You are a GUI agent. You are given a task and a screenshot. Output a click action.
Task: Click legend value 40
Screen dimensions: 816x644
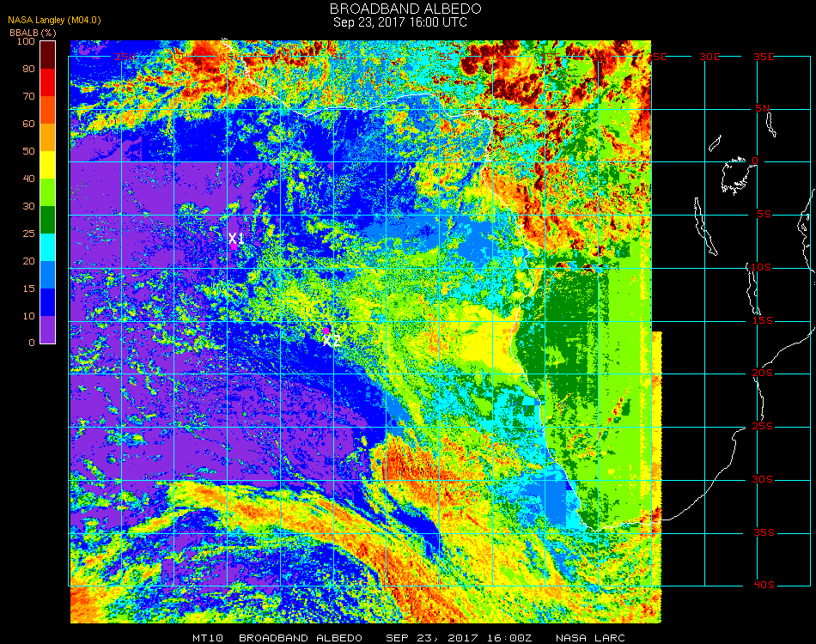[x=28, y=179]
